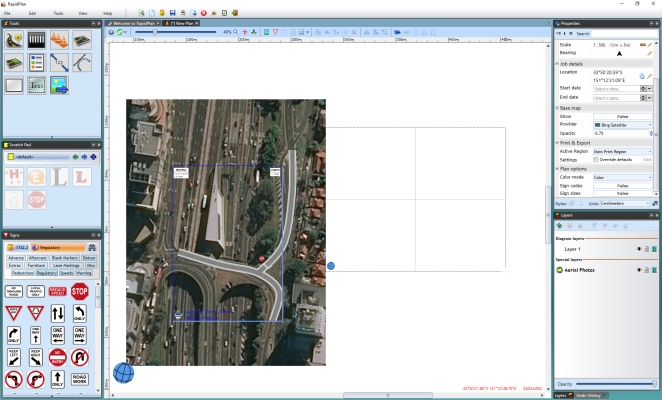Select the traffic cones tool
Image resolution: width=662 pixels, height=400 pixels.
coord(59,40)
